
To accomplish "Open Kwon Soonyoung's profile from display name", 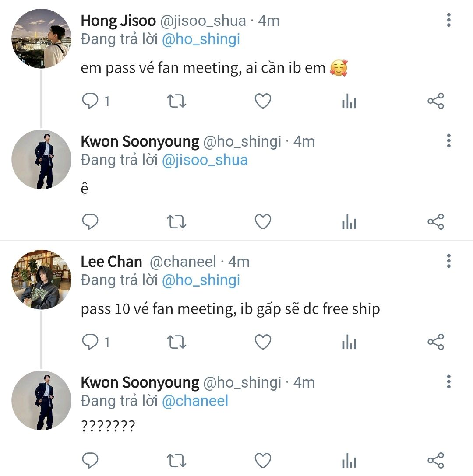I will [140, 141].
